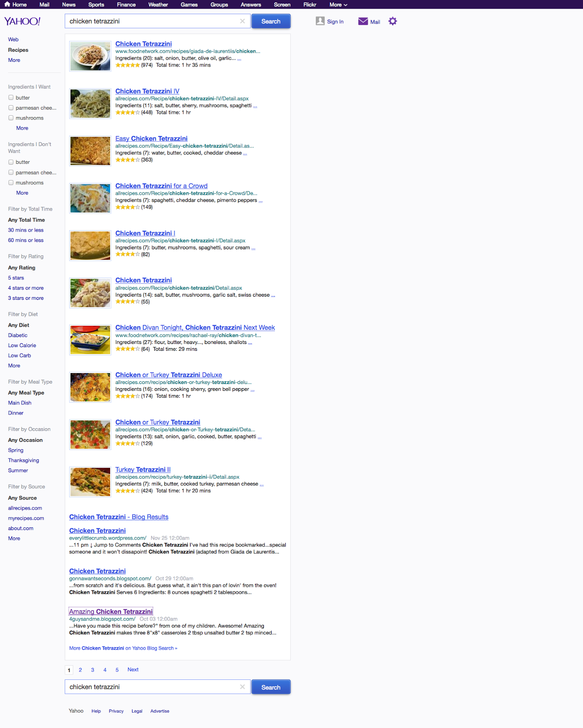This screenshot has width=583, height=728.
Task: Open Chicken Divan Tonight recipe thumbnail
Action: tap(90, 340)
